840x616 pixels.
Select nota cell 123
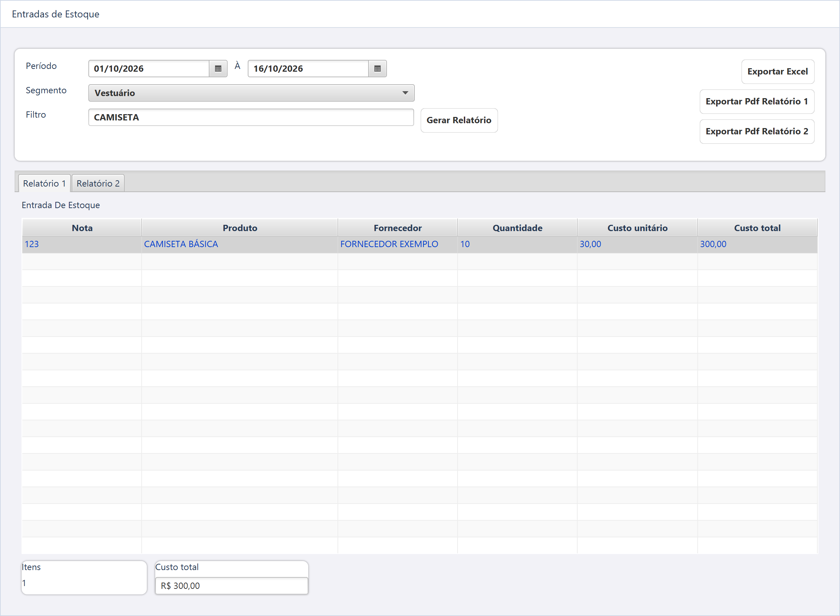[82, 244]
